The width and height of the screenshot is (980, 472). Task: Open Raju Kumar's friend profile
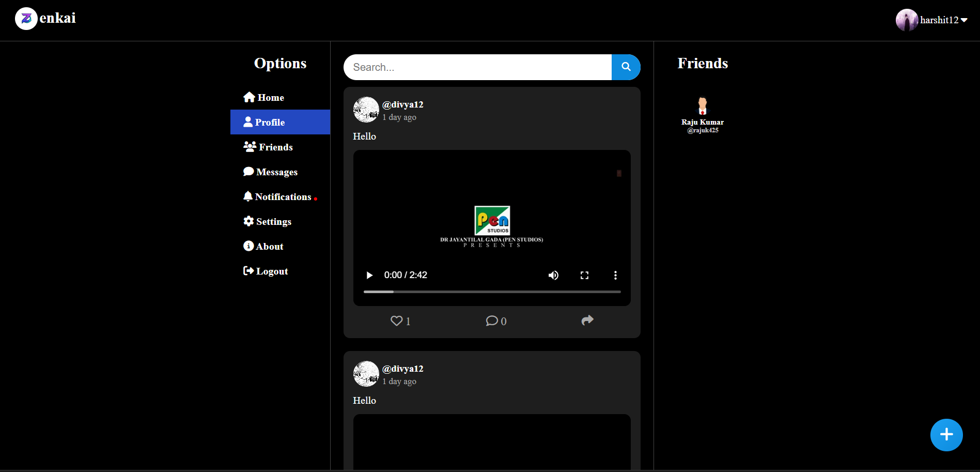[x=702, y=115]
